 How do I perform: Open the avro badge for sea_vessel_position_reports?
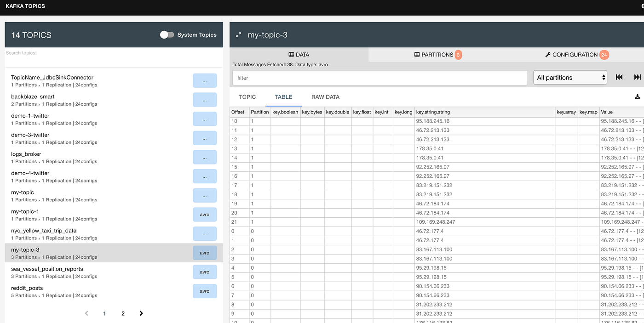coord(205,272)
